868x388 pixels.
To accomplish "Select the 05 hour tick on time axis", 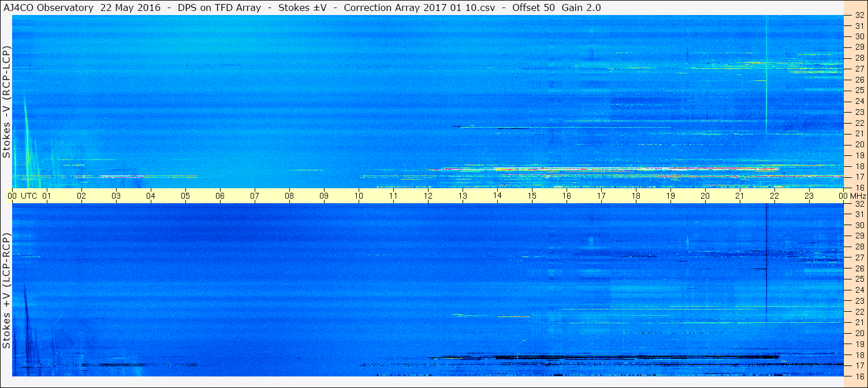I will (185, 196).
